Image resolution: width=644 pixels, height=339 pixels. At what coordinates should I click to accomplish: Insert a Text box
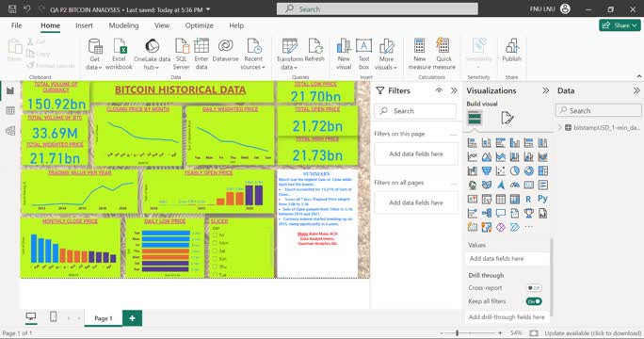[x=363, y=54]
